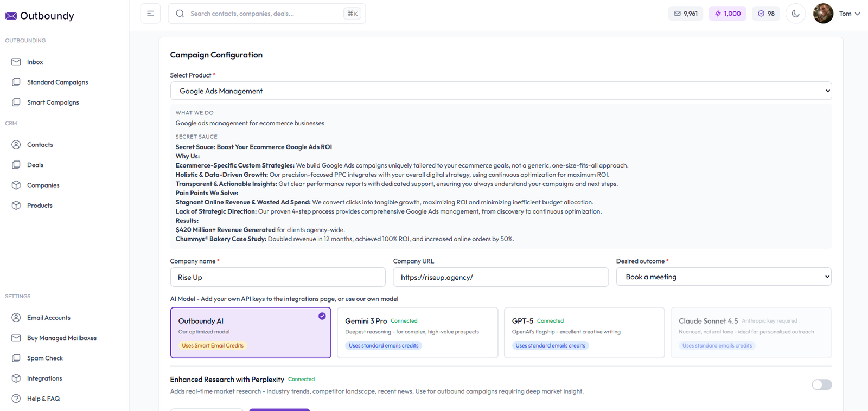Select the Gemini 3 Pro model card
The width and height of the screenshot is (868, 411).
point(417,333)
